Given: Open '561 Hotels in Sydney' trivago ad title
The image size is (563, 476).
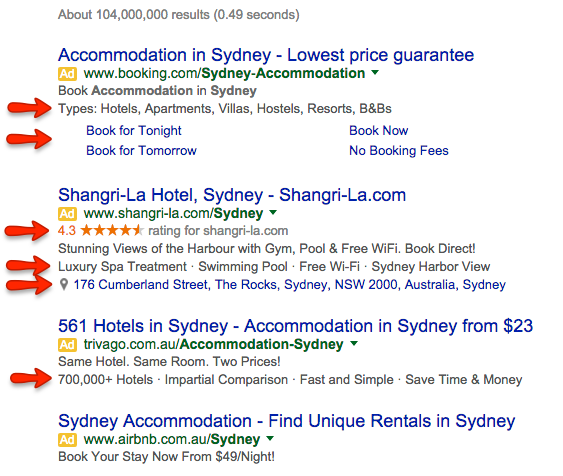Looking at the screenshot, I should (x=296, y=326).
